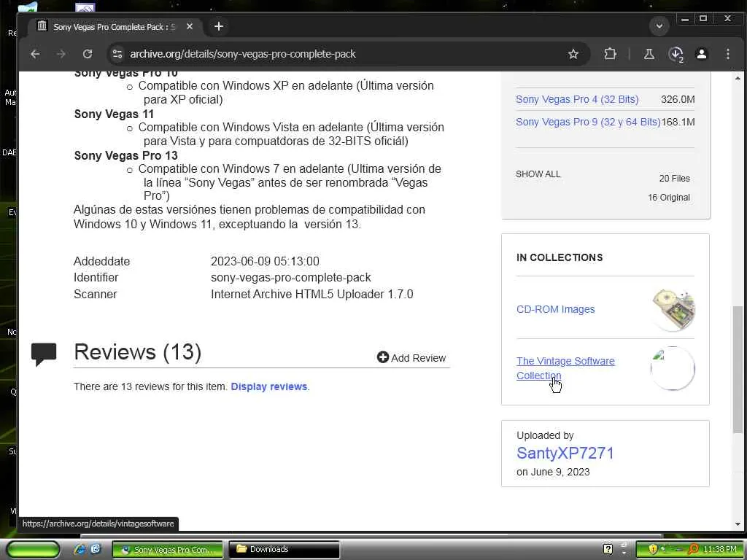Click second quick launch browser icon
This screenshot has width=747, height=560.
pyautogui.click(x=96, y=549)
